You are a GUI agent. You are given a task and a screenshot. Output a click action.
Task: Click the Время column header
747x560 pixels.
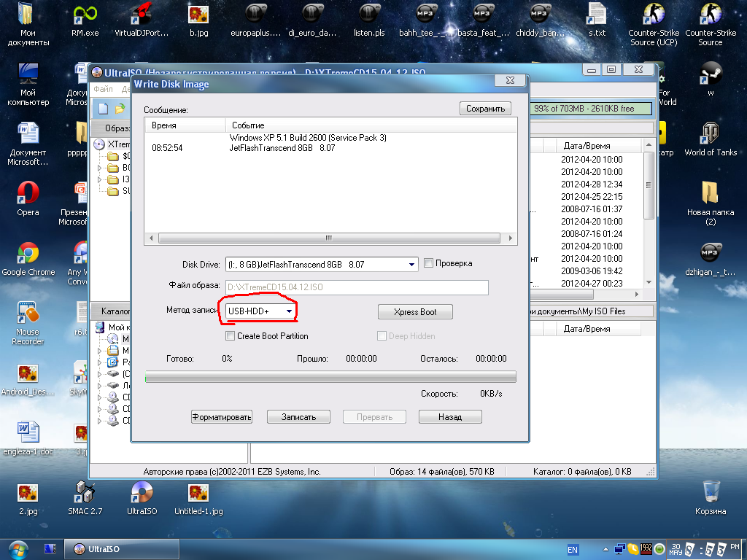click(x=185, y=125)
